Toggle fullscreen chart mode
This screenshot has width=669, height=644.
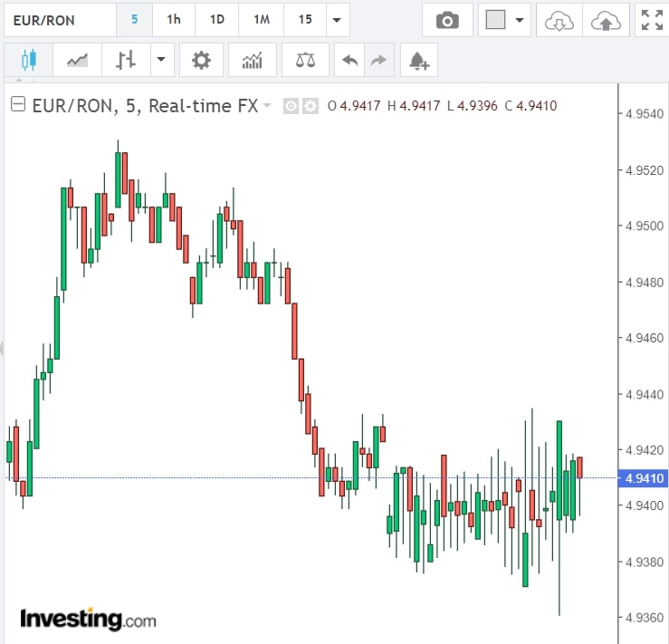coord(651,20)
